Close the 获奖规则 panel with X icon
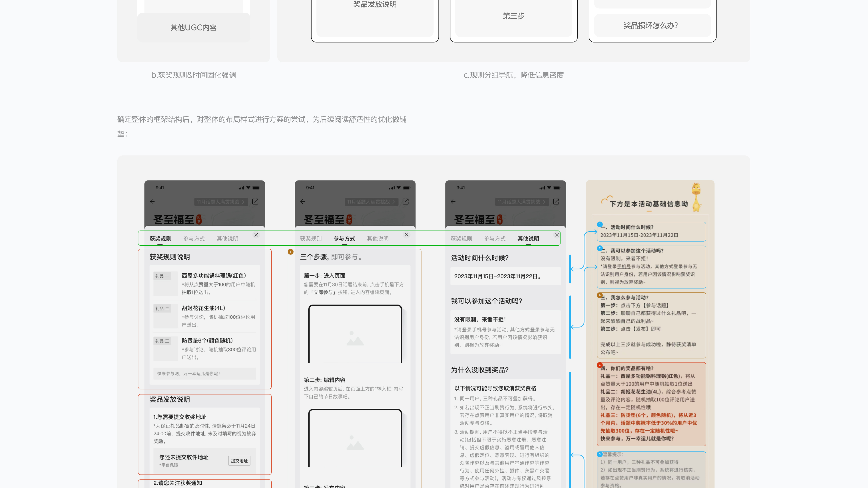 tap(256, 235)
